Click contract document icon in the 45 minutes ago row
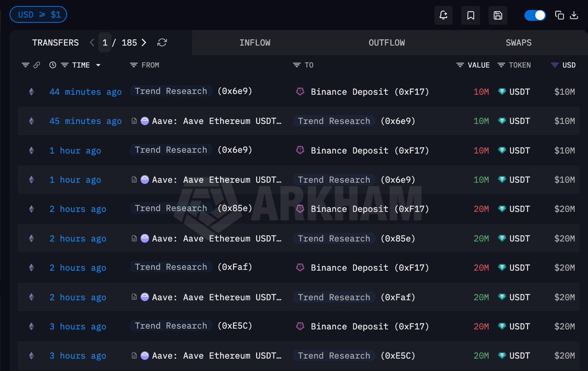588x371 pixels. 134,121
